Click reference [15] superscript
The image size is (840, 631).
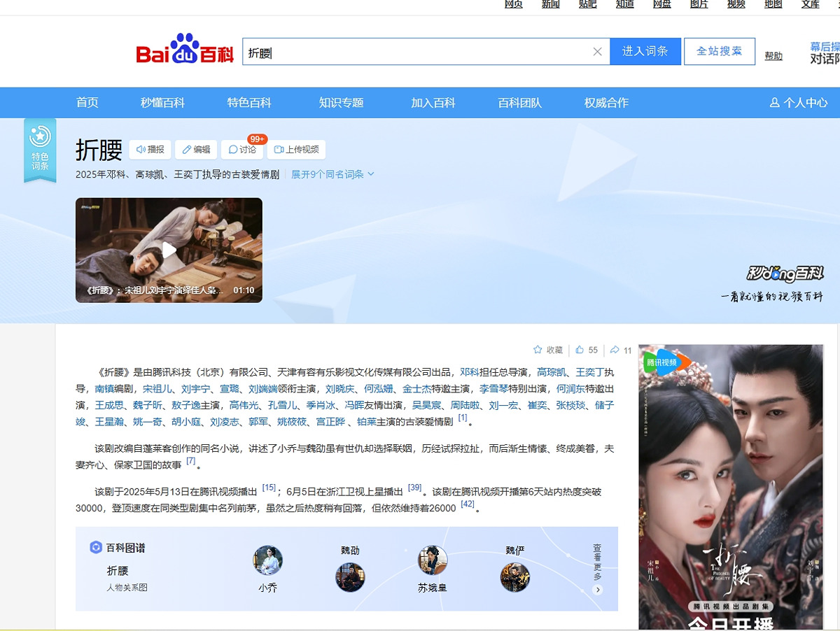269,488
